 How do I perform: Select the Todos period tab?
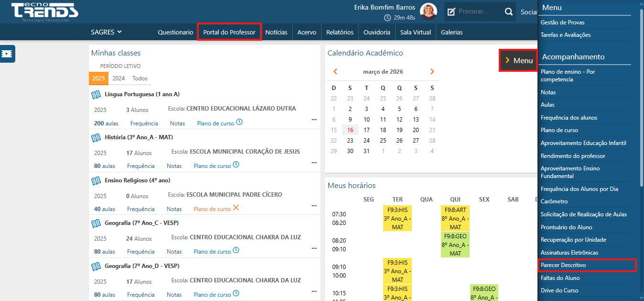[140, 78]
